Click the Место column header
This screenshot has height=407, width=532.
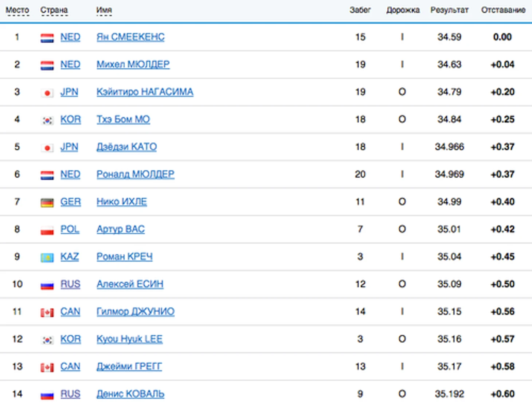click(17, 10)
